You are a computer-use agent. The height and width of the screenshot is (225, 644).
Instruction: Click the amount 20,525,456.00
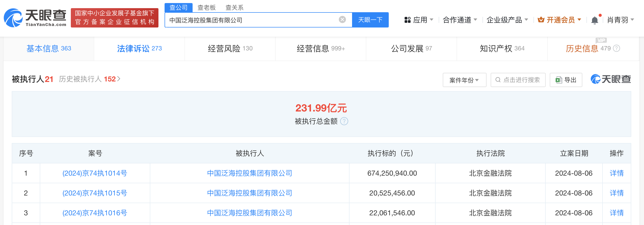tap(392, 193)
